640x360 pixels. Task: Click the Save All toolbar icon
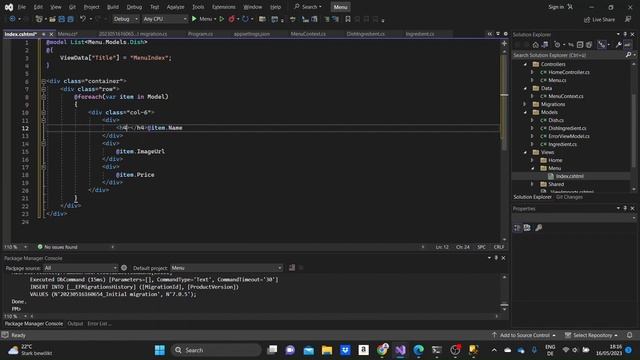[70, 19]
